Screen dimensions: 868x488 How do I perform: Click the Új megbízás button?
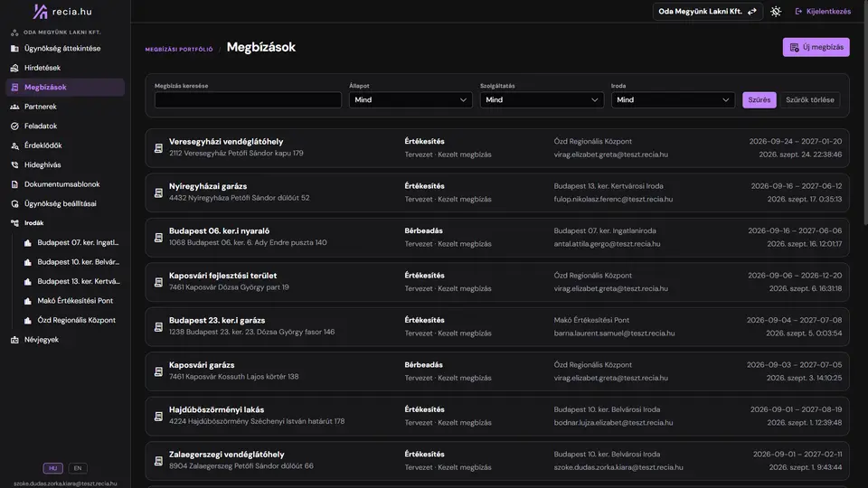pos(816,47)
